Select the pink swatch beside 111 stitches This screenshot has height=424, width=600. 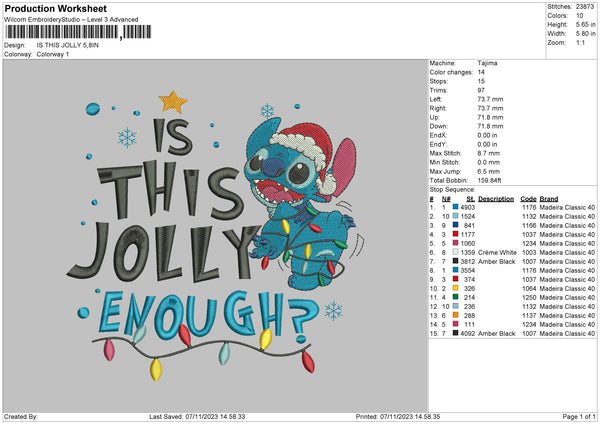[455, 324]
